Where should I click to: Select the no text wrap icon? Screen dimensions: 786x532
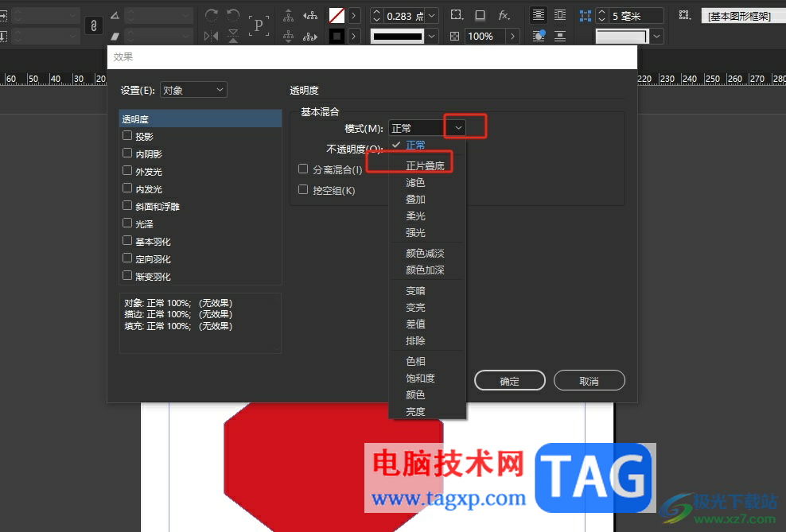coord(539,16)
